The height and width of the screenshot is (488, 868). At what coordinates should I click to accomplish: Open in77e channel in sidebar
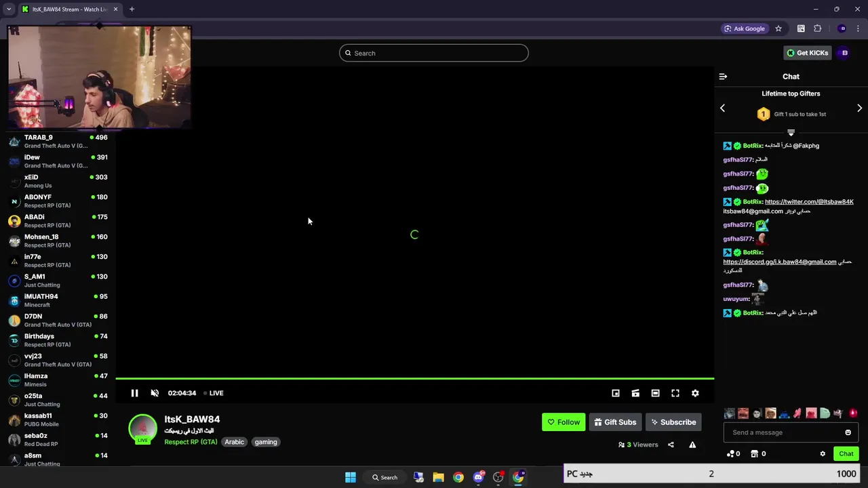(x=58, y=261)
